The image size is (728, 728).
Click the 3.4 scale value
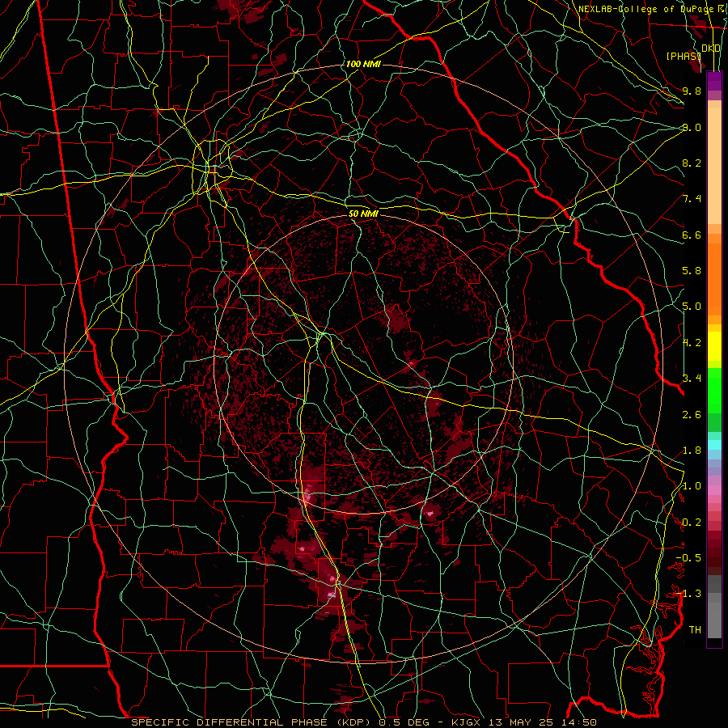pyautogui.click(x=692, y=379)
